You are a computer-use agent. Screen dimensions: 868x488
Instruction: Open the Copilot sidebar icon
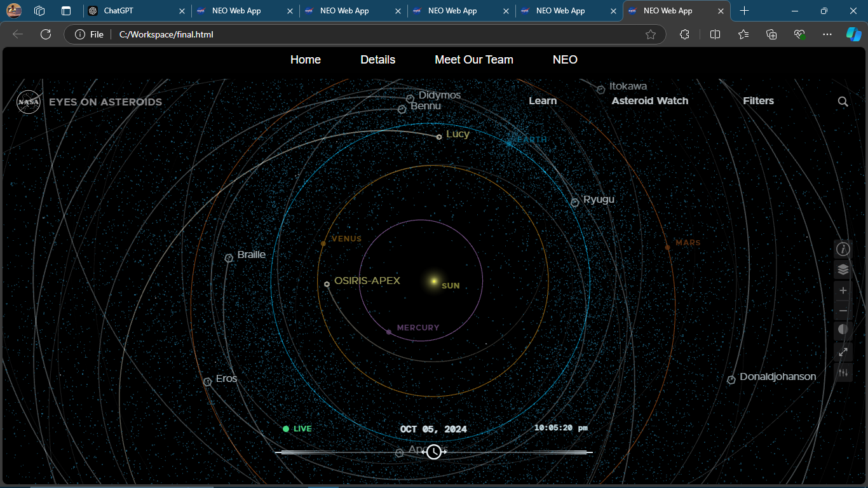pyautogui.click(x=853, y=34)
